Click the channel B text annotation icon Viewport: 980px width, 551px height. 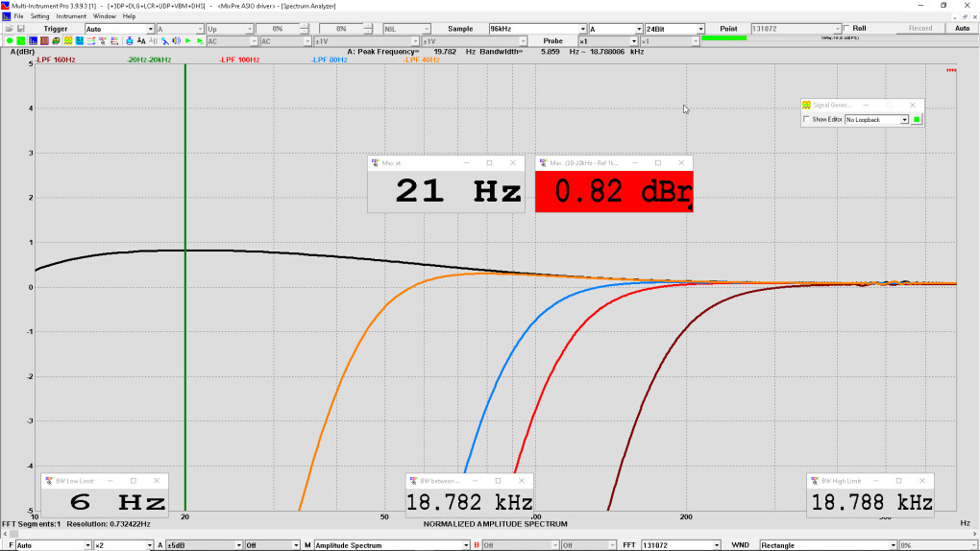[x=153, y=41]
